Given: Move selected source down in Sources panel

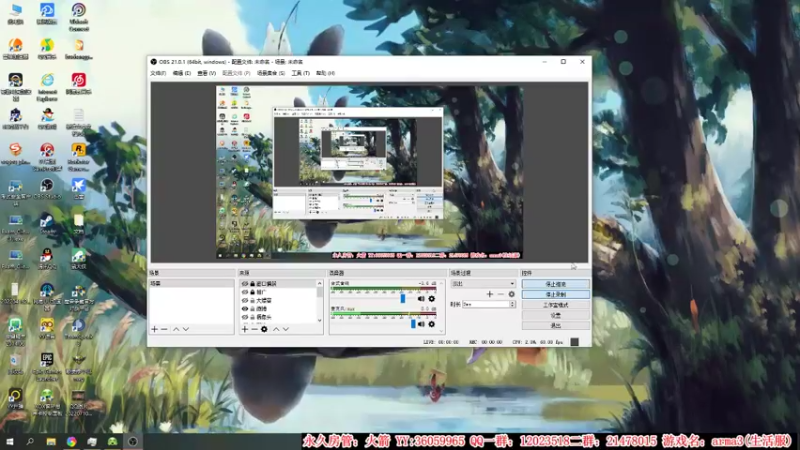Looking at the screenshot, I should (286, 329).
